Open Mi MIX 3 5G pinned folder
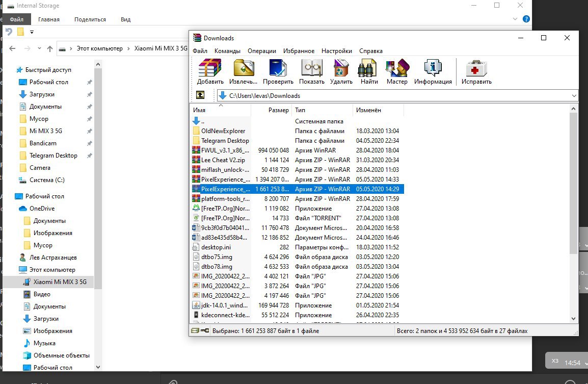 point(46,131)
